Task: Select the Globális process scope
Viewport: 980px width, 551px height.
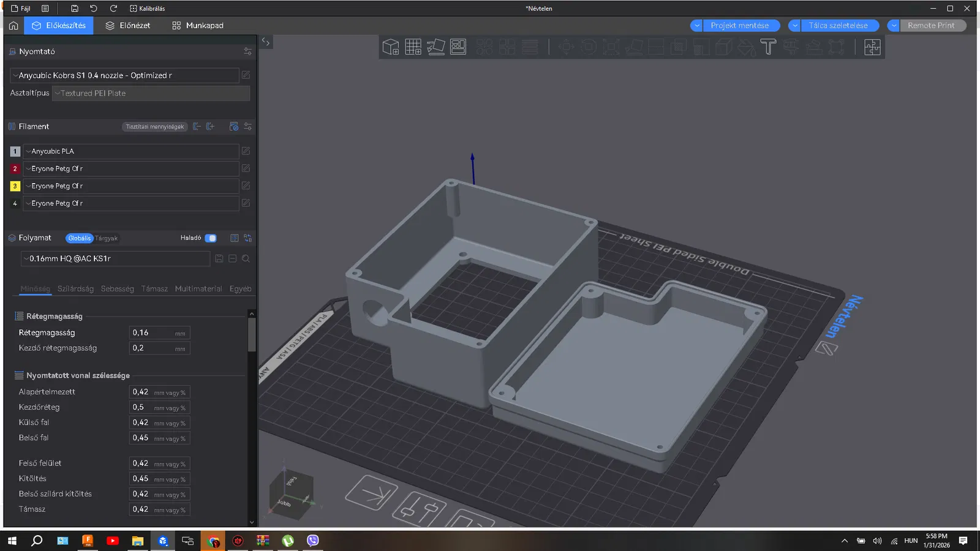Action: click(79, 238)
